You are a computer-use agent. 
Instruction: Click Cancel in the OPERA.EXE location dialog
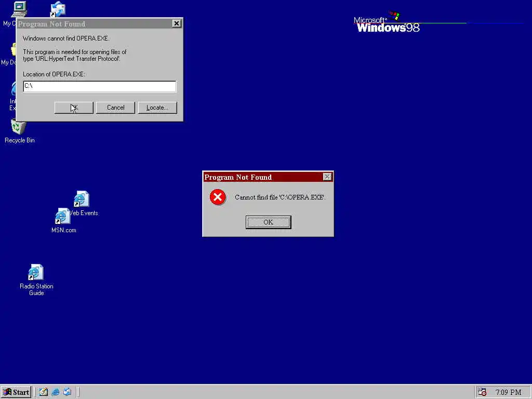click(115, 108)
